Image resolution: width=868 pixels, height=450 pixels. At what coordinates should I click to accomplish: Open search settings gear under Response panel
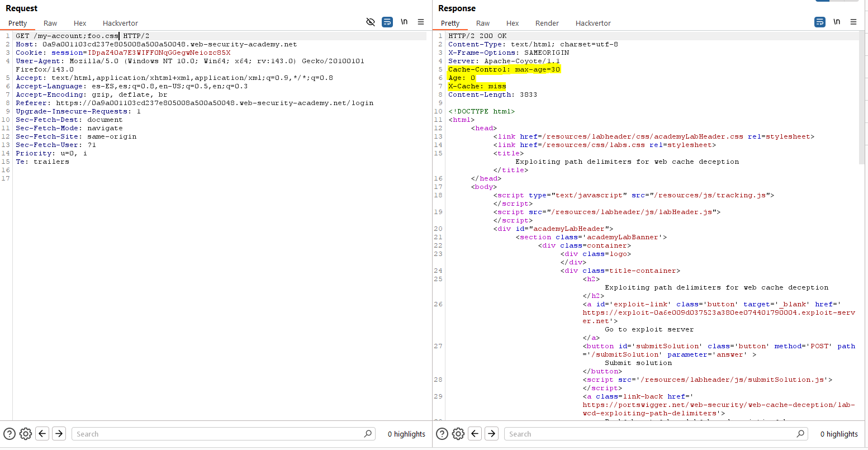(x=458, y=434)
